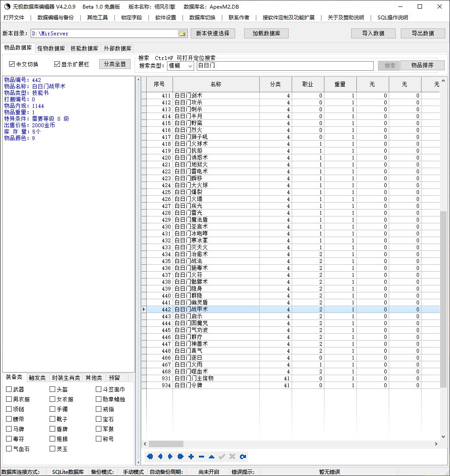
Task: Switch to the 外部数据库 tab
Action: 118,48
